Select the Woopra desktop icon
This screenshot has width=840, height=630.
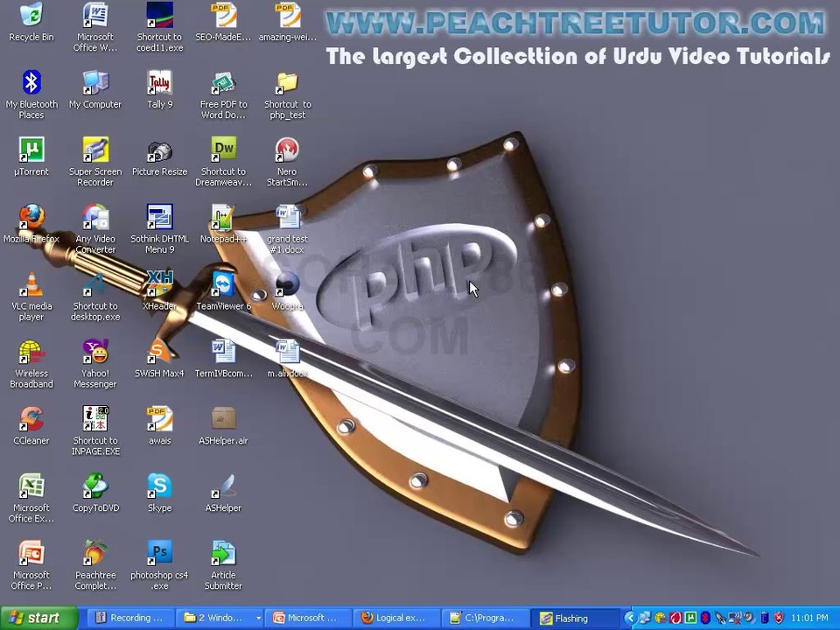coord(287,292)
